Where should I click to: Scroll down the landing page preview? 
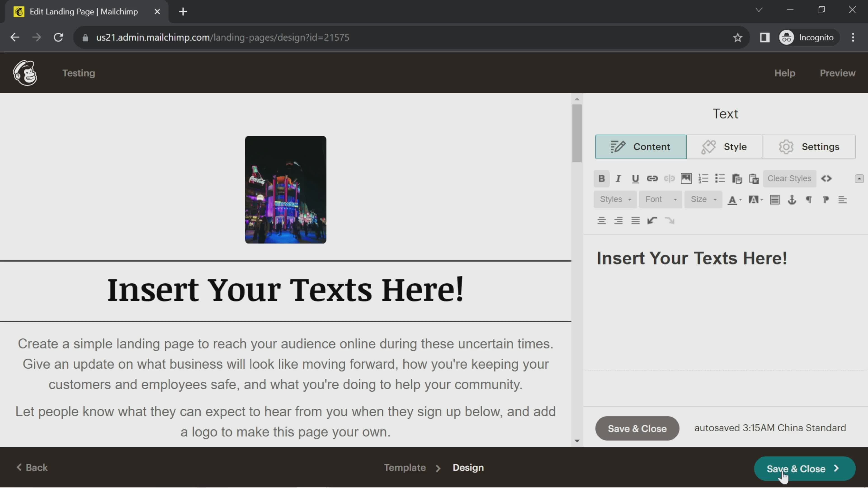tap(577, 441)
